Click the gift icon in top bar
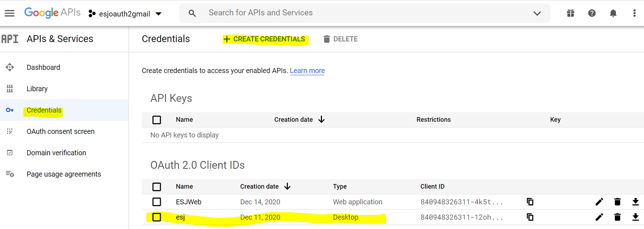The height and width of the screenshot is (229, 644). [x=570, y=13]
